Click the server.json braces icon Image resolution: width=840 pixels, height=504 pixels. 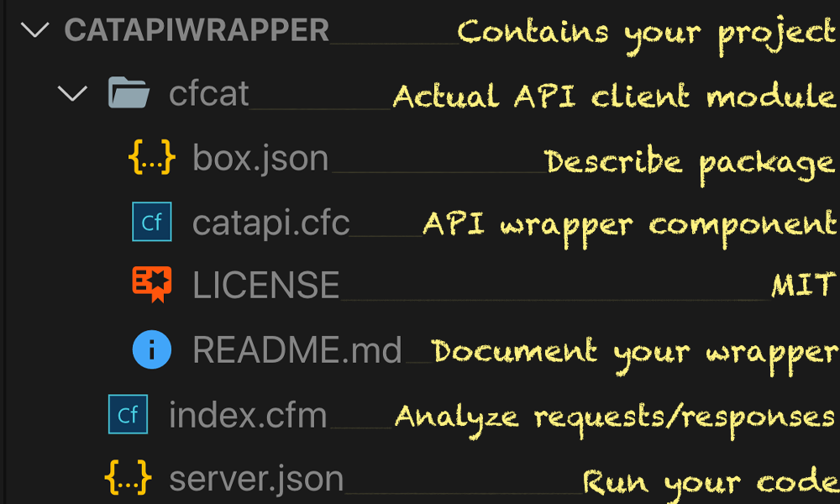click(x=128, y=476)
